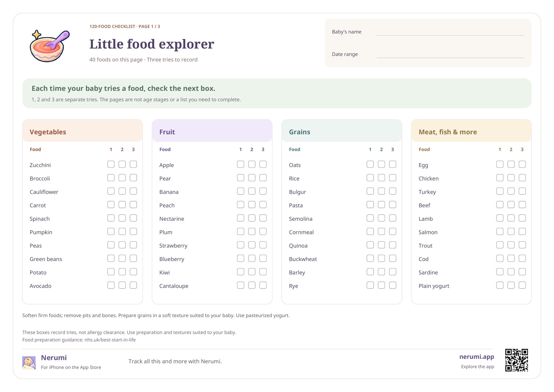Check Avocado try 1 box
Viewport: 554px width, 392px height.
tap(111, 285)
